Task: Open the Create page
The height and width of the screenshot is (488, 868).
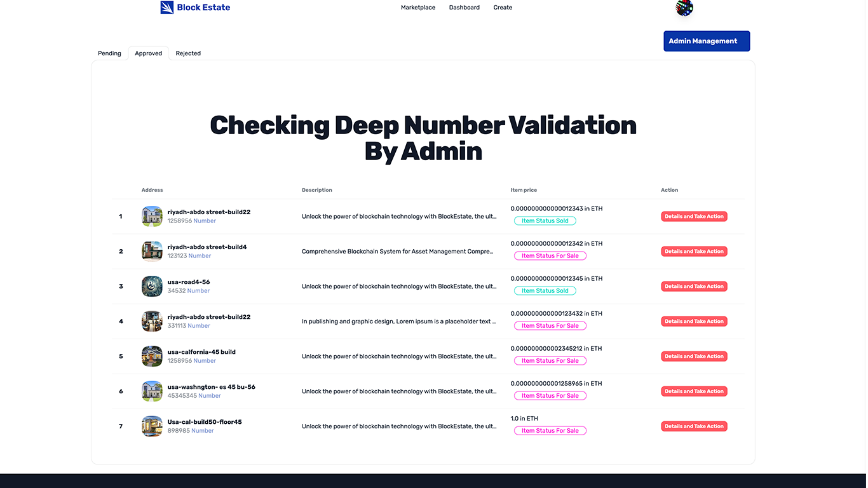Action: (503, 7)
